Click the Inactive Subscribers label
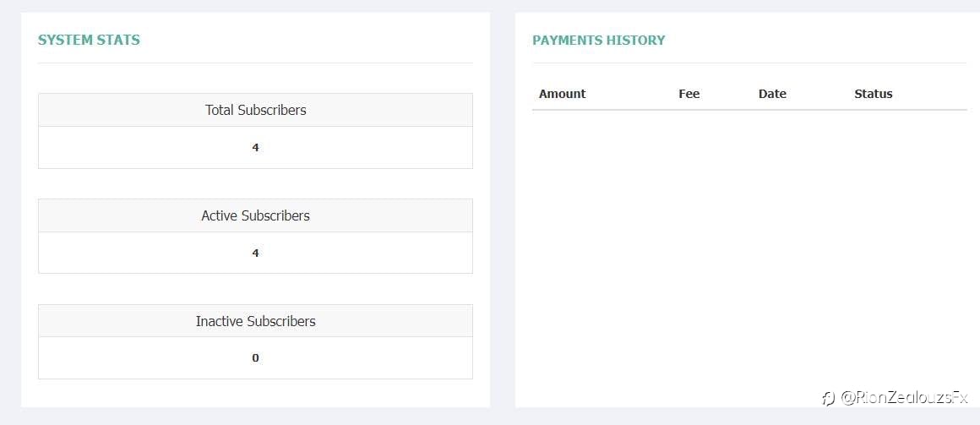 [x=256, y=321]
